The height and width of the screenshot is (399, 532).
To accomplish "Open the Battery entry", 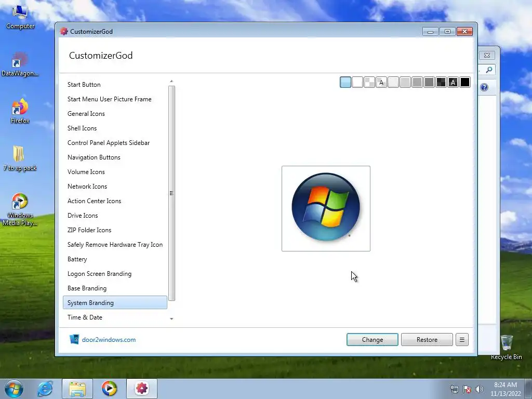I will 115,260.
